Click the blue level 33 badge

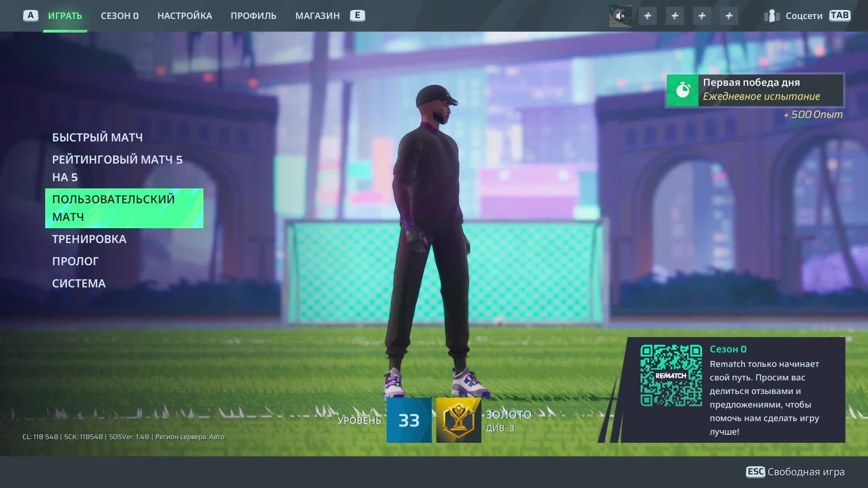(x=409, y=420)
